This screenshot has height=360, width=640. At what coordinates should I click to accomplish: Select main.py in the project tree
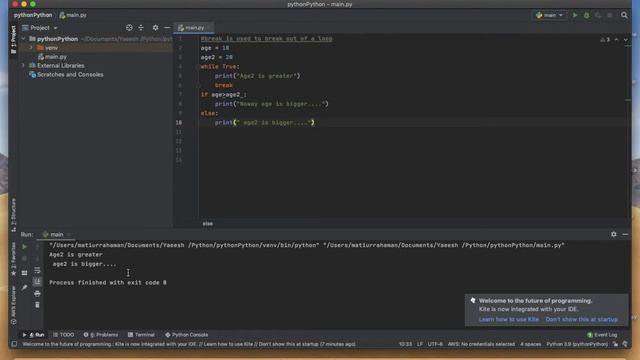pos(52,57)
